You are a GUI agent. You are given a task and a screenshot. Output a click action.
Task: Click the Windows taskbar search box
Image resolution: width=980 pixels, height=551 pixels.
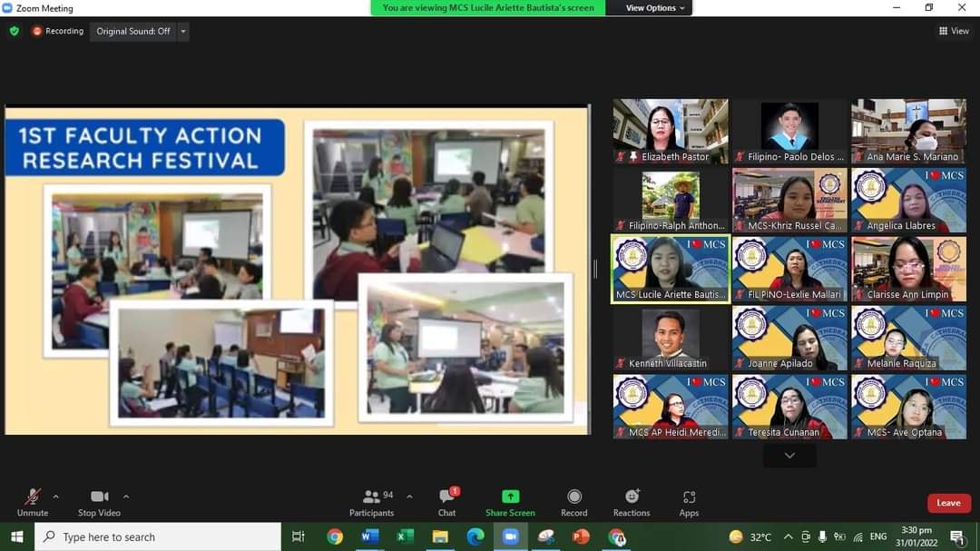coord(159,536)
